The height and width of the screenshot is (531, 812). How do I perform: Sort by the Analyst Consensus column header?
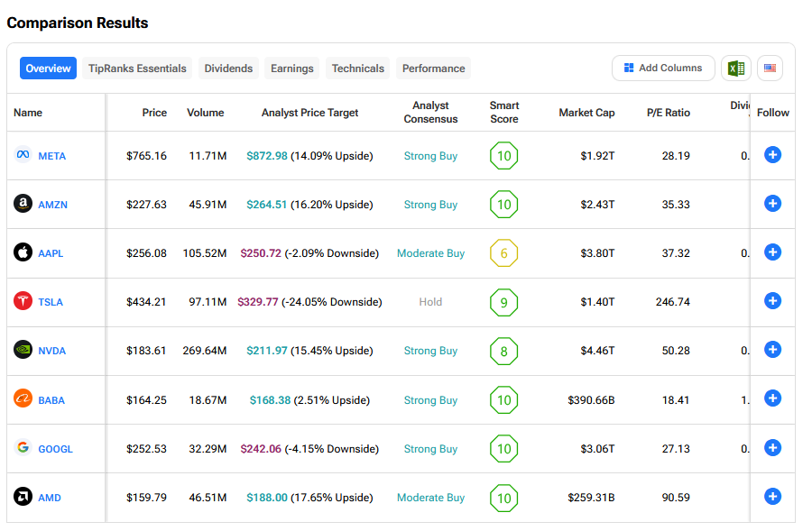point(431,113)
